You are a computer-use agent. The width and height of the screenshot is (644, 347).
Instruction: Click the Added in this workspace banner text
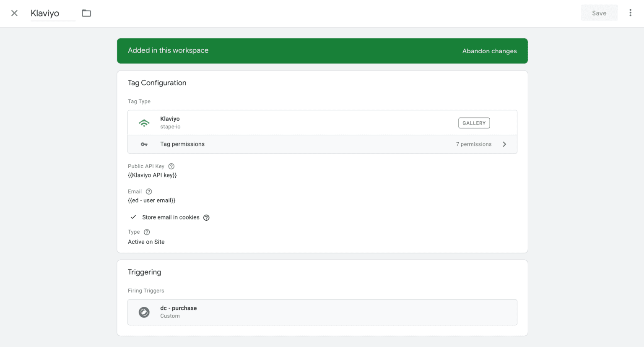click(168, 50)
